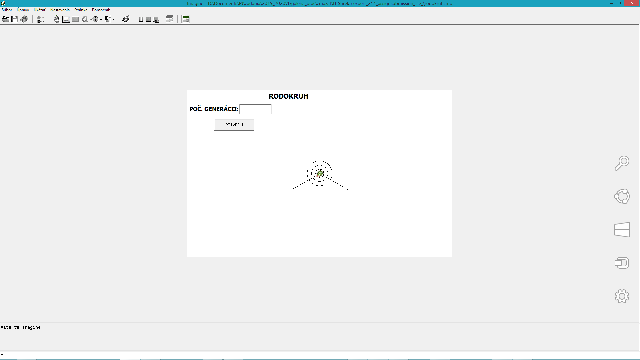Click the green-topped window icon ending the toolbar

pyautogui.click(x=186, y=19)
